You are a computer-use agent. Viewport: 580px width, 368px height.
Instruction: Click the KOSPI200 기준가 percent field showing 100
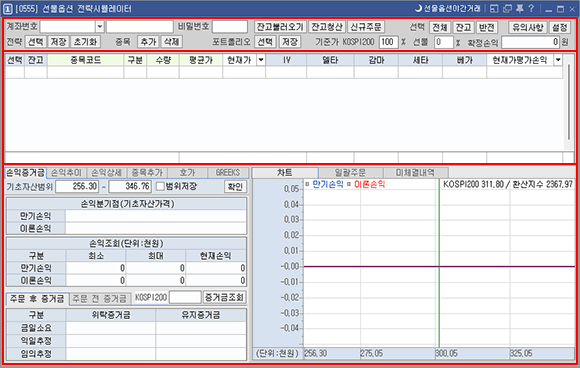pyautogui.click(x=388, y=42)
